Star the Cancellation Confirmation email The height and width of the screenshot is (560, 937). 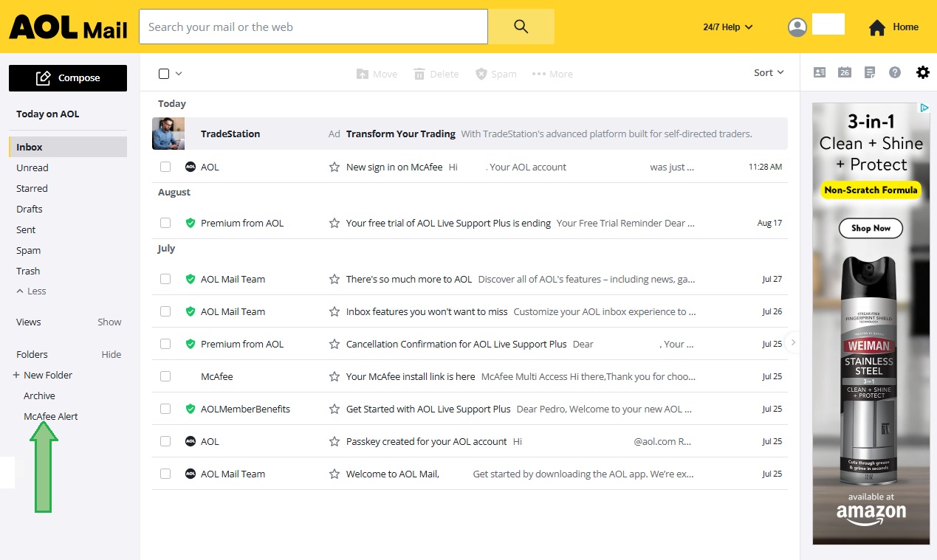[334, 344]
